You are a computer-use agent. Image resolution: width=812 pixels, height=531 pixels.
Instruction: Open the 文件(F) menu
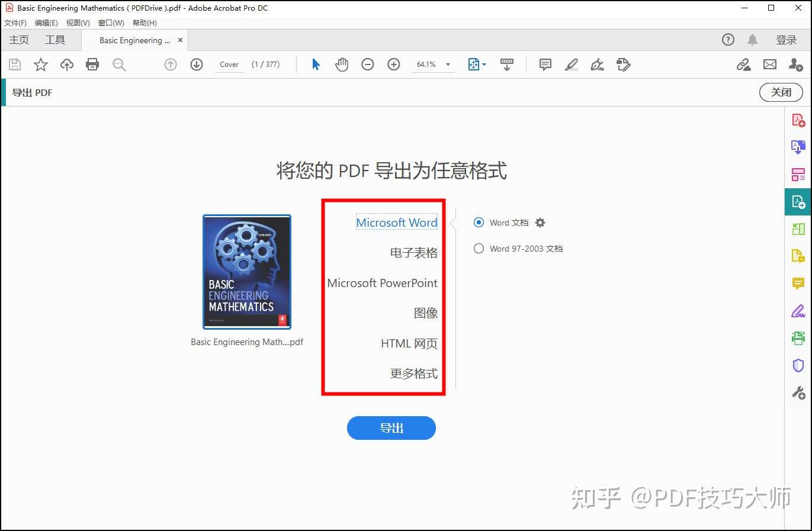coord(15,22)
